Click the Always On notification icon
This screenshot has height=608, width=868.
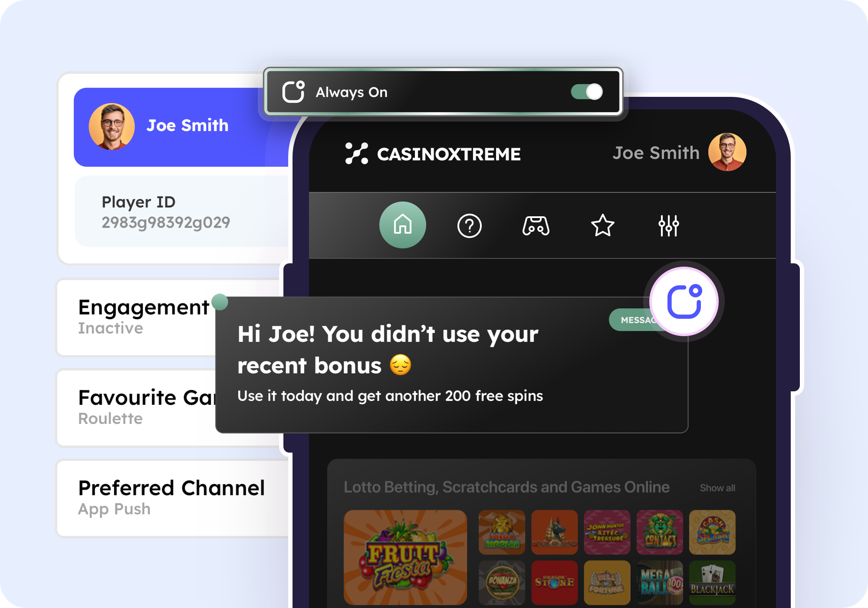tap(293, 92)
